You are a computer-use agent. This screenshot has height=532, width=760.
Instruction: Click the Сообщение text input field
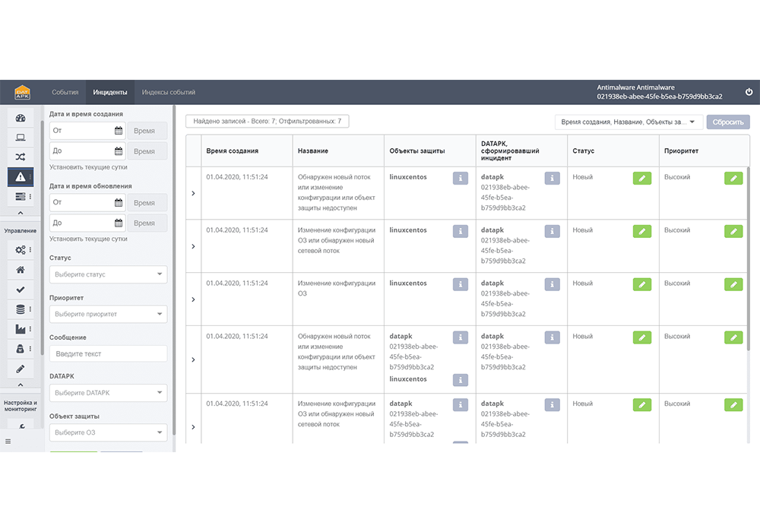click(108, 353)
